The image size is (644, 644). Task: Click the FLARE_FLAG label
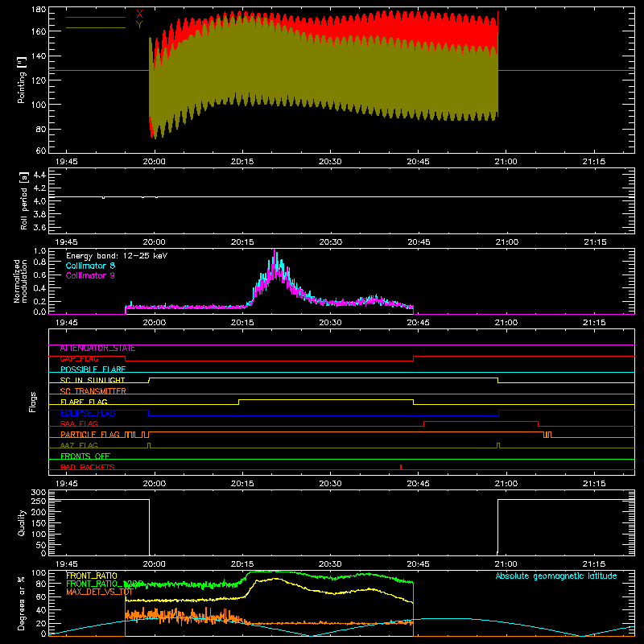point(84,402)
